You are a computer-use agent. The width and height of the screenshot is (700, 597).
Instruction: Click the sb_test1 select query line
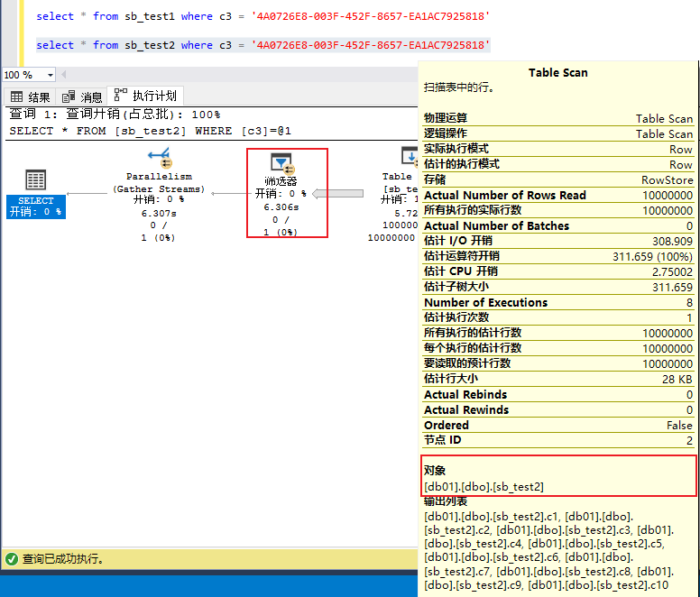262,16
